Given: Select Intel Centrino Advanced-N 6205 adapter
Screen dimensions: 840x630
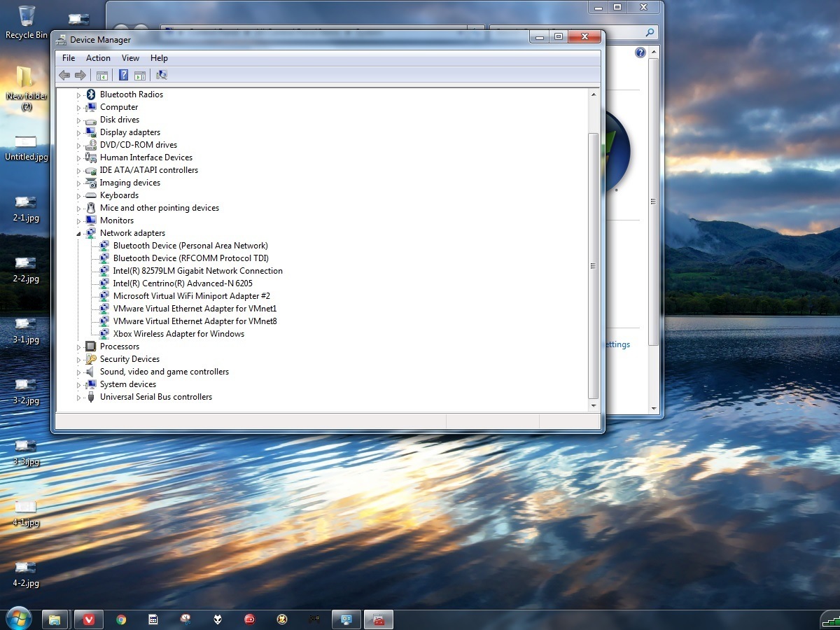Looking at the screenshot, I should pos(183,283).
